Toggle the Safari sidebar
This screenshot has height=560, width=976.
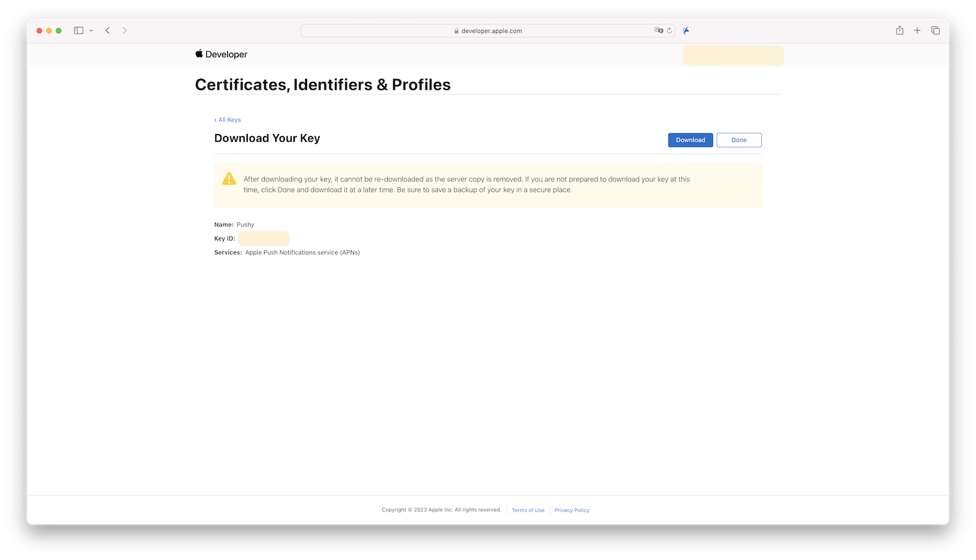[x=79, y=31]
